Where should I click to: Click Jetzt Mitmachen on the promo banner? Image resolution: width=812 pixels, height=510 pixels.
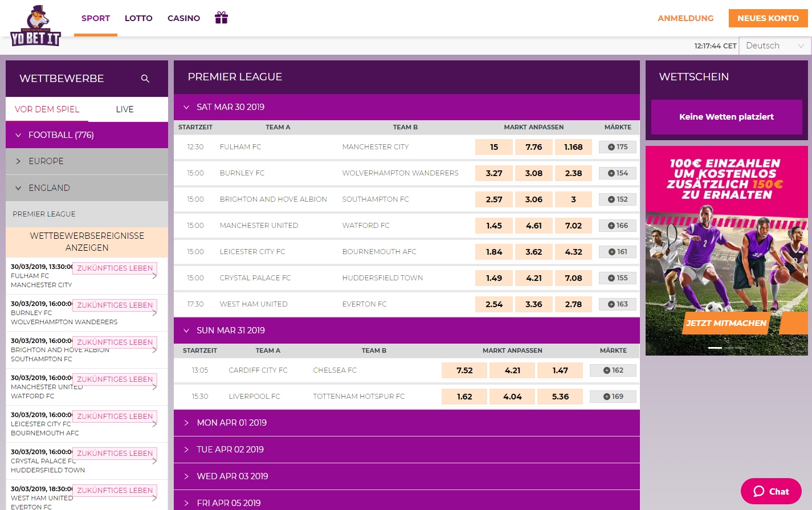725,323
